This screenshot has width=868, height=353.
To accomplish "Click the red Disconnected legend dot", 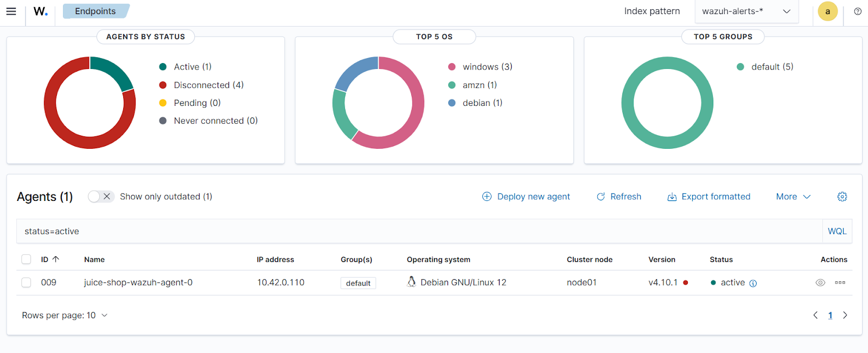I will (x=163, y=85).
